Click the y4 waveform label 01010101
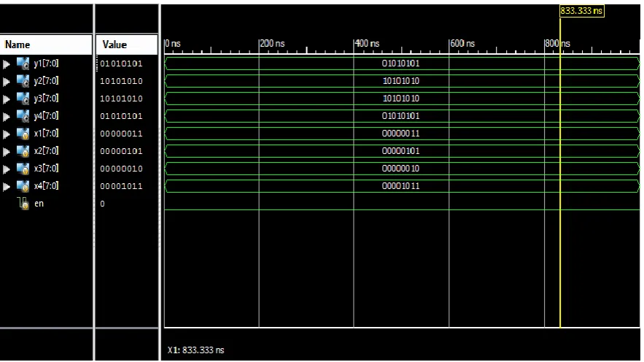Screen dimensions: 644x362 pyautogui.click(x=401, y=116)
